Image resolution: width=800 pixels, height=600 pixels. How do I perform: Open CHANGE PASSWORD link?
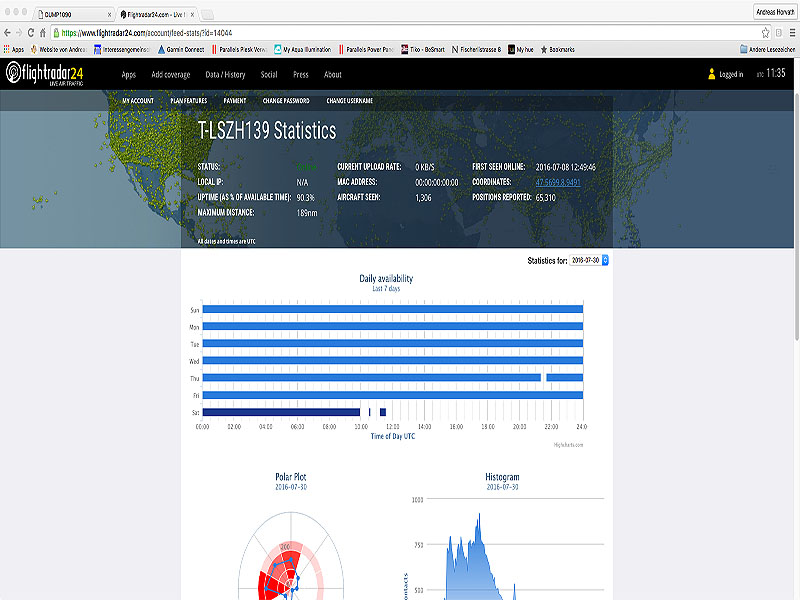286,101
